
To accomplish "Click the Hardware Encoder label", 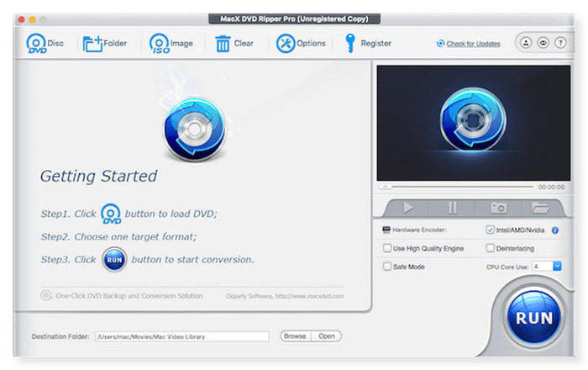I will point(419,230).
